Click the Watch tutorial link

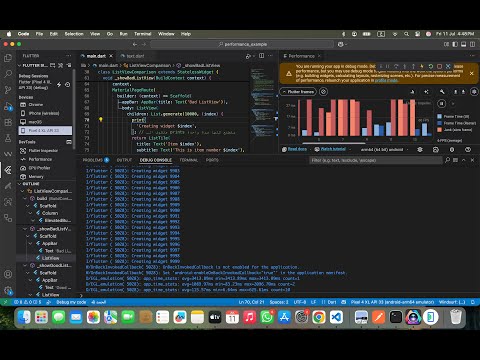click(x=333, y=149)
